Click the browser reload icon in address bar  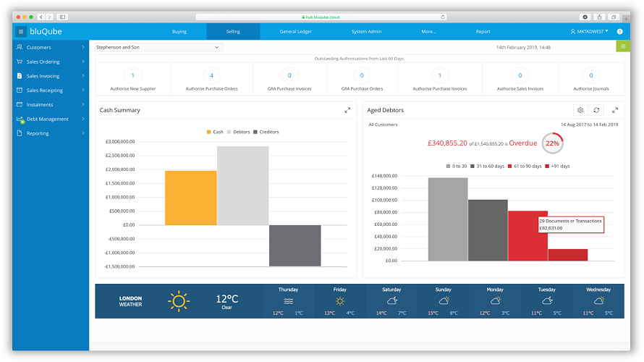click(x=443, y=17)
